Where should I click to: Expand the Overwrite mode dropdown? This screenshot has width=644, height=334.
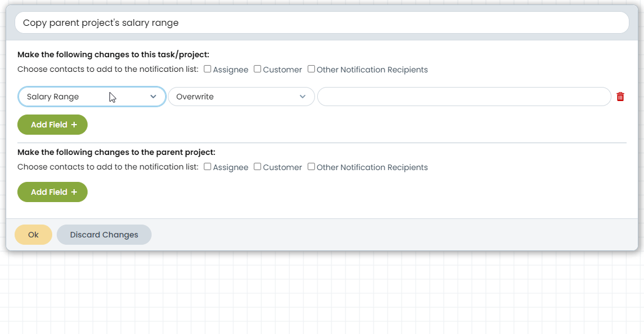(x=241, y=97)
